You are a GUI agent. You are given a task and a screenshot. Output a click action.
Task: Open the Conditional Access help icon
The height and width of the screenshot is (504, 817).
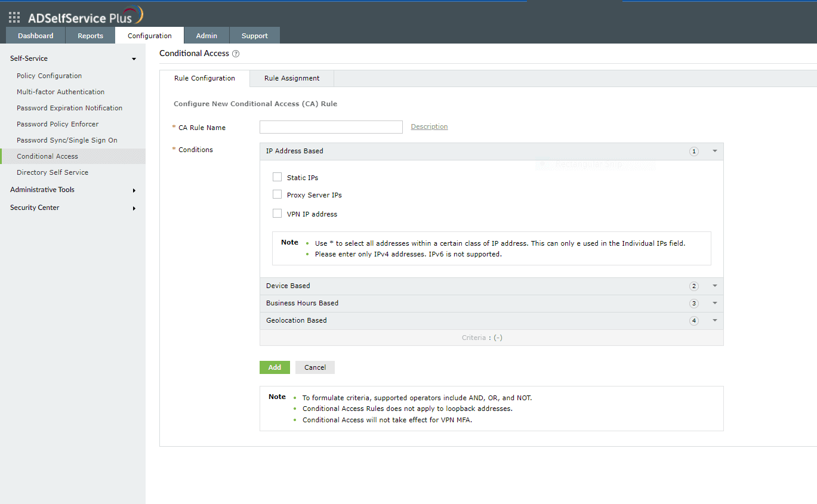tap(236, 54)
